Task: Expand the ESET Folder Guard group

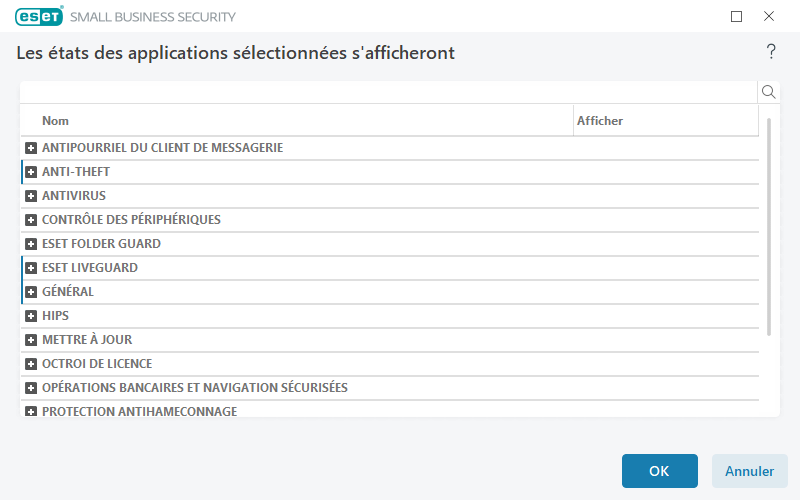Action: coord(31,244)
